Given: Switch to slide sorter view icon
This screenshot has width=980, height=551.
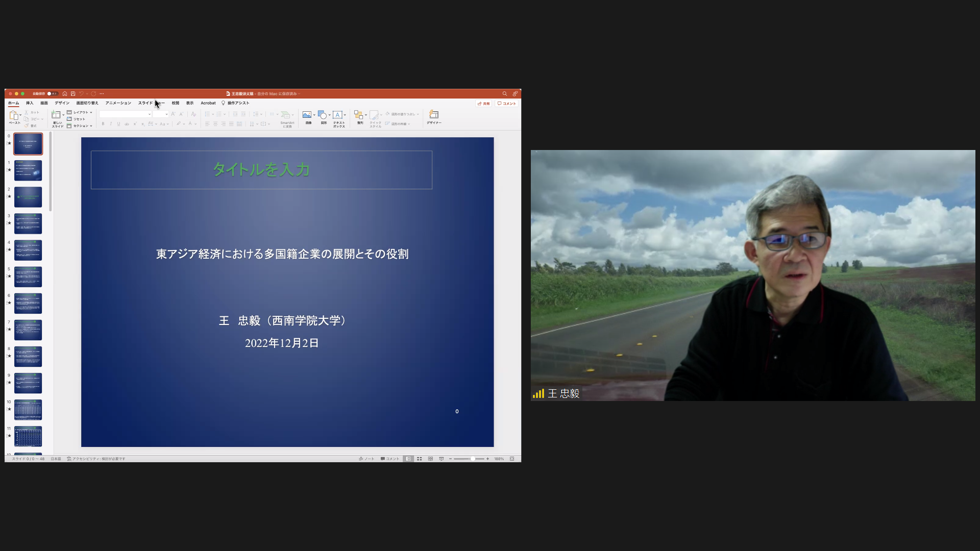Looking at the screenshot, I should (420, 459).
